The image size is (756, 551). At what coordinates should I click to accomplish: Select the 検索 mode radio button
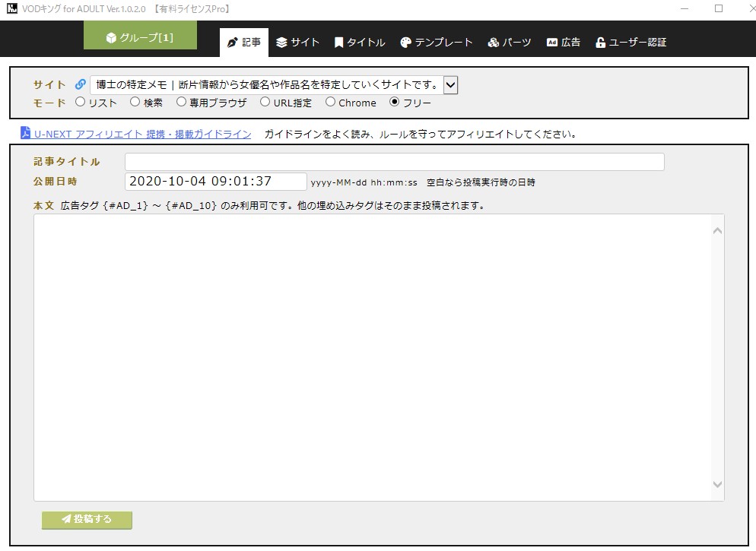[135, 102]
